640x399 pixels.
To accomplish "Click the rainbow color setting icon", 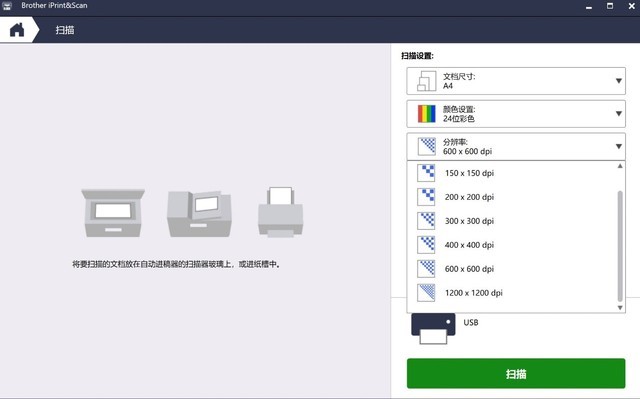I will [427, 114].
